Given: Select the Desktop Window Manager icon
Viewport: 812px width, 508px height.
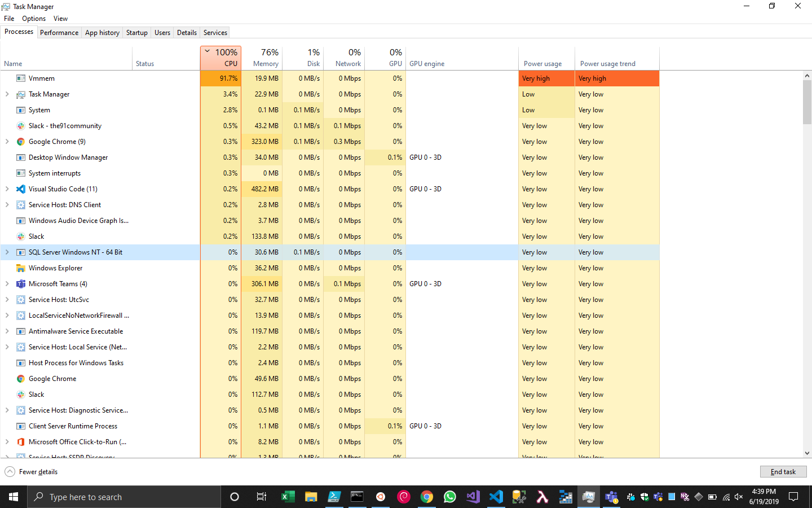Looking at the screenshot, I should click(x=21, y=157).
